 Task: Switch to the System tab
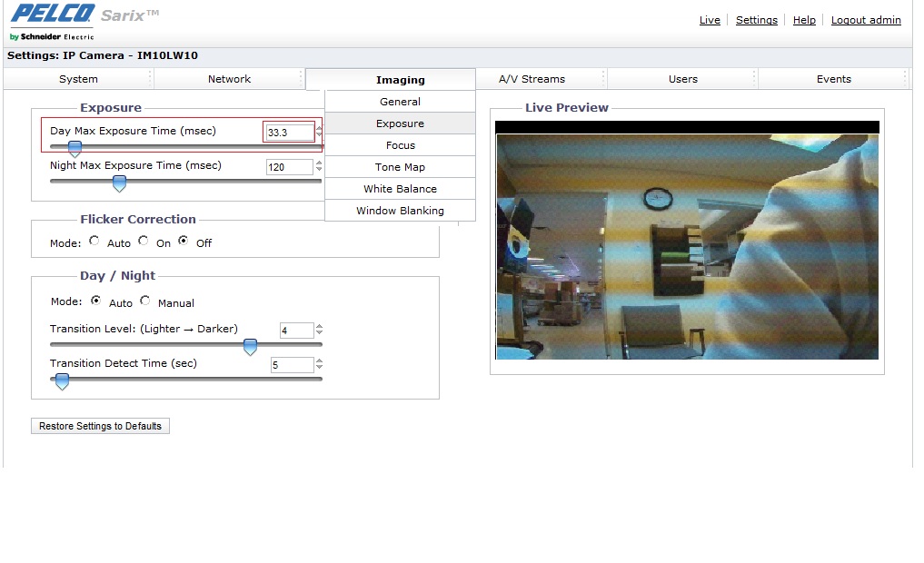click(x=78, y=79)
